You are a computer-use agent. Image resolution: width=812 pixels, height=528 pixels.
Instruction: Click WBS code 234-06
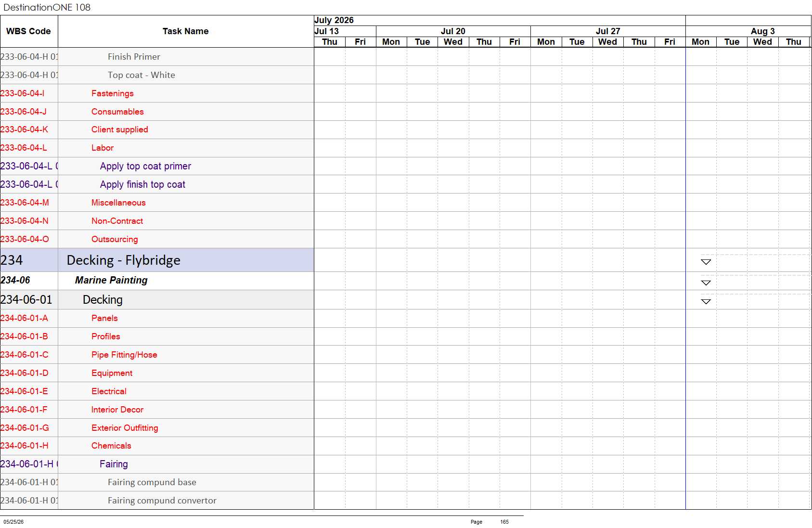tap(15, 280)
